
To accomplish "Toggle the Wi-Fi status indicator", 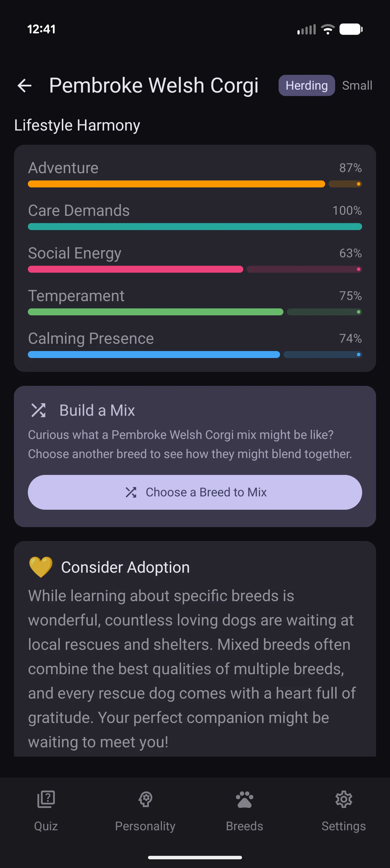I will (327, 29).
